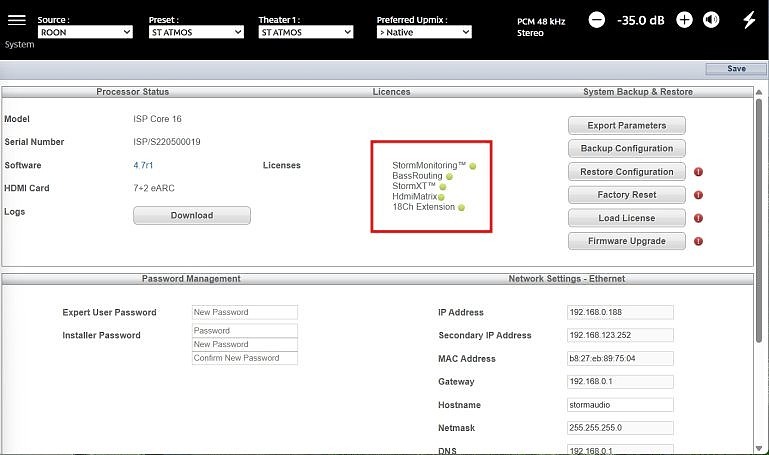Open the Theater 1 dropdown
Viewport: 769px width, 455px height.
coord(306,32)
